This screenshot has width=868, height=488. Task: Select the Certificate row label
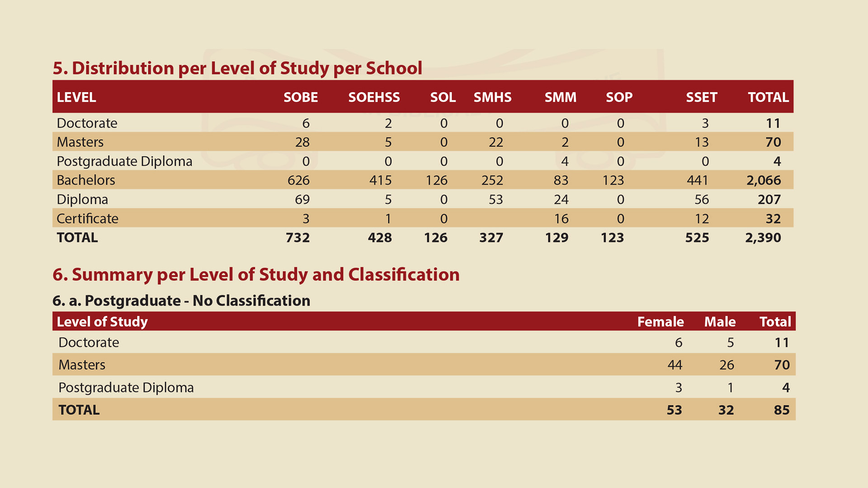87,218
